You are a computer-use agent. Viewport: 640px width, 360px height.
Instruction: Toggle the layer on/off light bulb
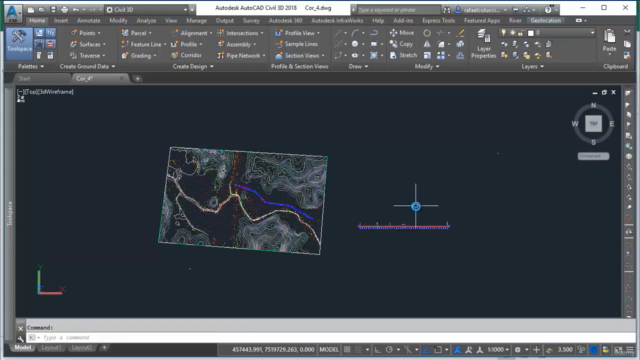(504, 33)
